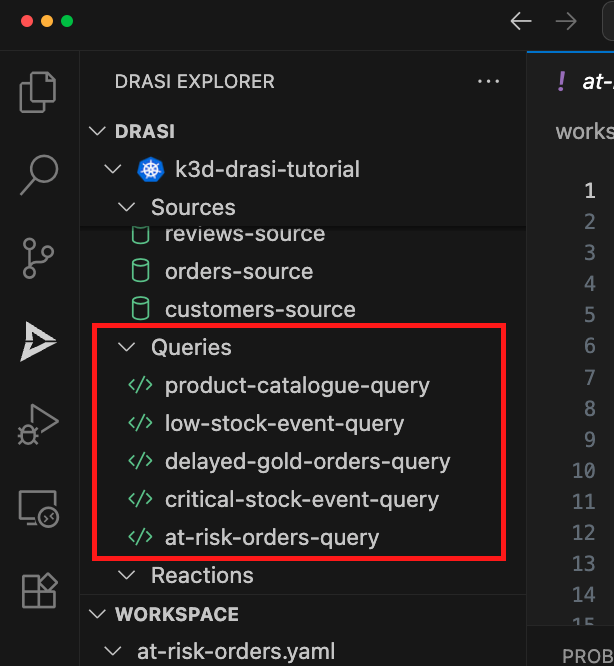Click the Kubernetes icon beside k3d-drasi-tutorial
Viewport: 614px width, 666px height.
pyautogui.click(x=150, y=169)
